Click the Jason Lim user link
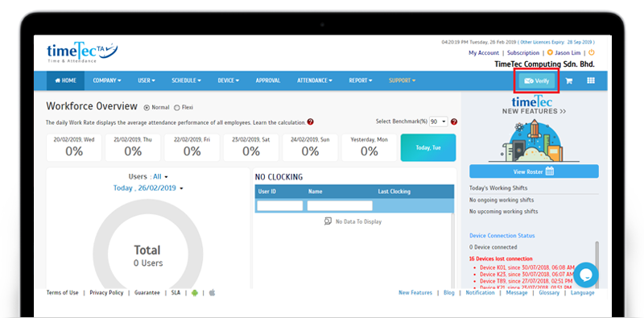The image size is (644, 318). pyautogui.click(x=568, y=53)
